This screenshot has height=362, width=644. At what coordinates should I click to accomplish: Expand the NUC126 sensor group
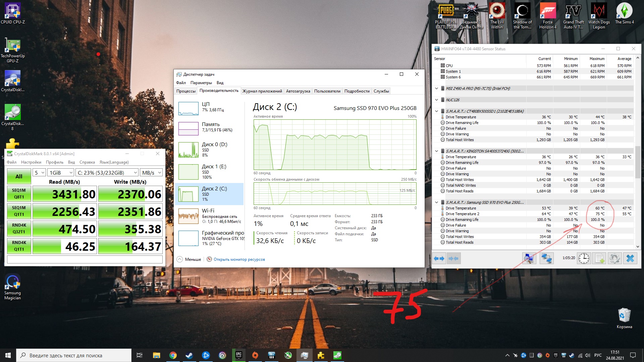436,100
